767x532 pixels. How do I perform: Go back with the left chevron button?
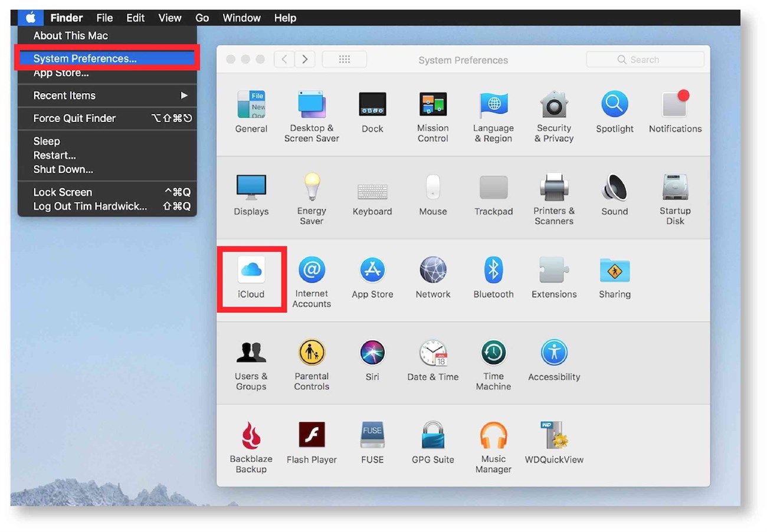[x=284, y=59]
